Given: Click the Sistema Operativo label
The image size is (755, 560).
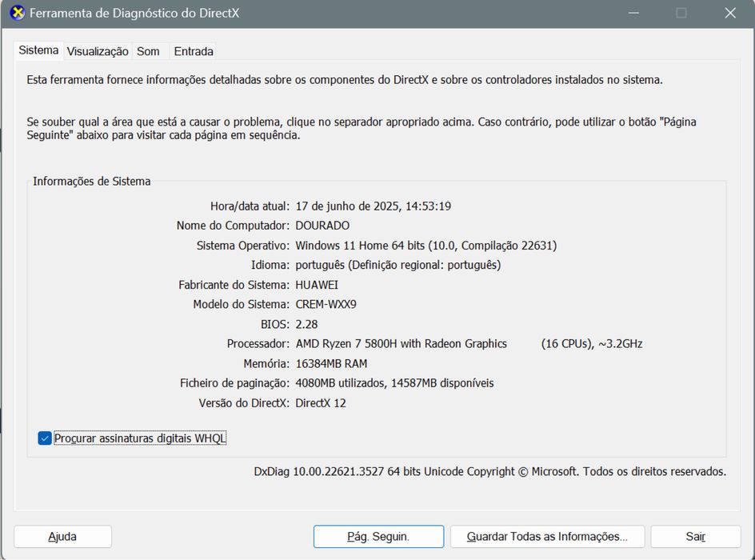Looking at the screenshot, I should pos(243,246).
